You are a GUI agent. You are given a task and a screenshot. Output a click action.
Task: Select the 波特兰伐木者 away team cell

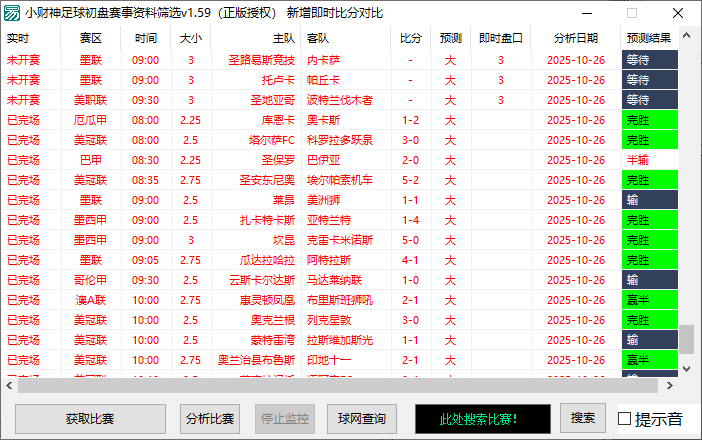(x=339, y=100)
